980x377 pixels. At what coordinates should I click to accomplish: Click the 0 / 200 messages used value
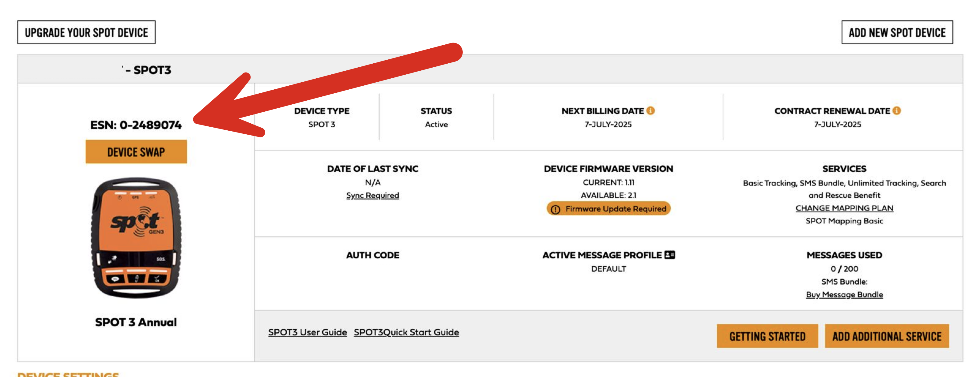(x=844, y=269)
